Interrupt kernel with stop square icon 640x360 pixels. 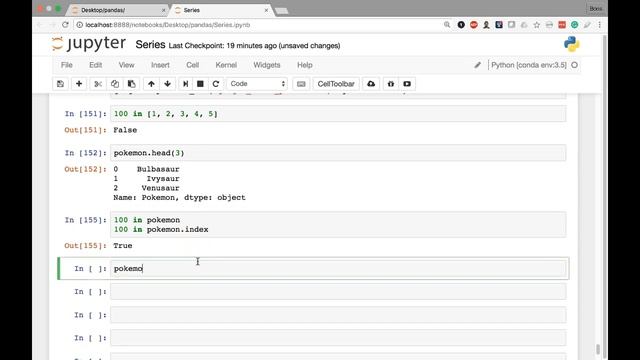coord(200,84)
